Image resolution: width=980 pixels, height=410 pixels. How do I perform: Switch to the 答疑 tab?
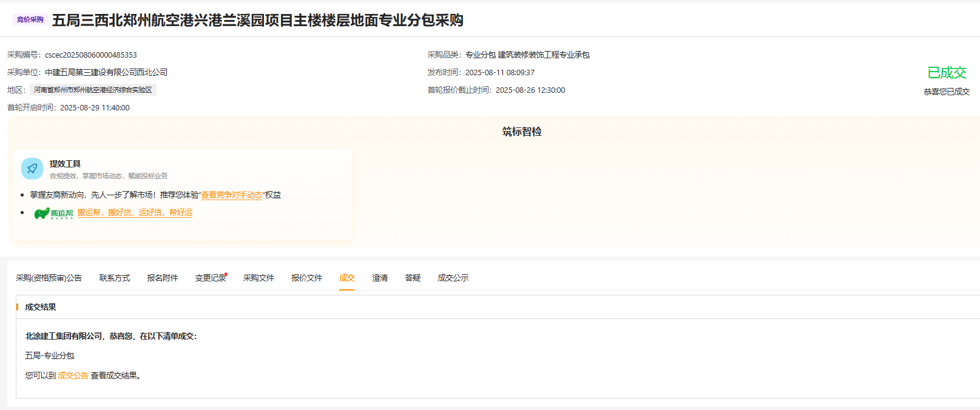pyautogui.click(x=413, y=278)
